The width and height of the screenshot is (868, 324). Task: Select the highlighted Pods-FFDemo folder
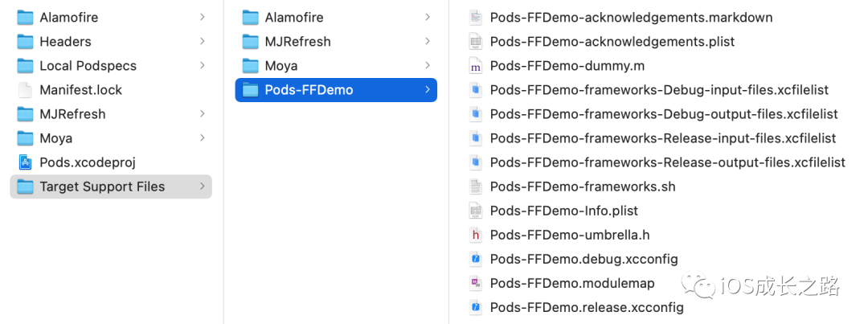pyautogui.click(x=336, y=90)
